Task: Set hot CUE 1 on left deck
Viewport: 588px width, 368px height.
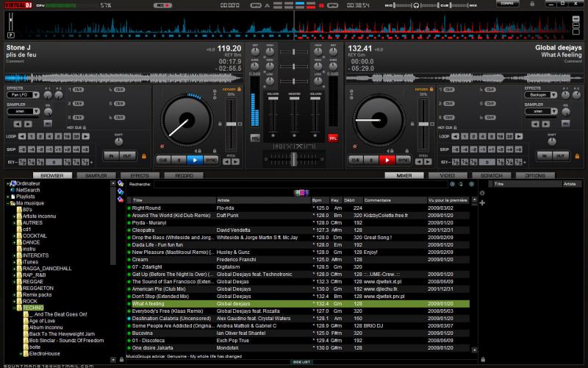Action: tap(78, 90)
